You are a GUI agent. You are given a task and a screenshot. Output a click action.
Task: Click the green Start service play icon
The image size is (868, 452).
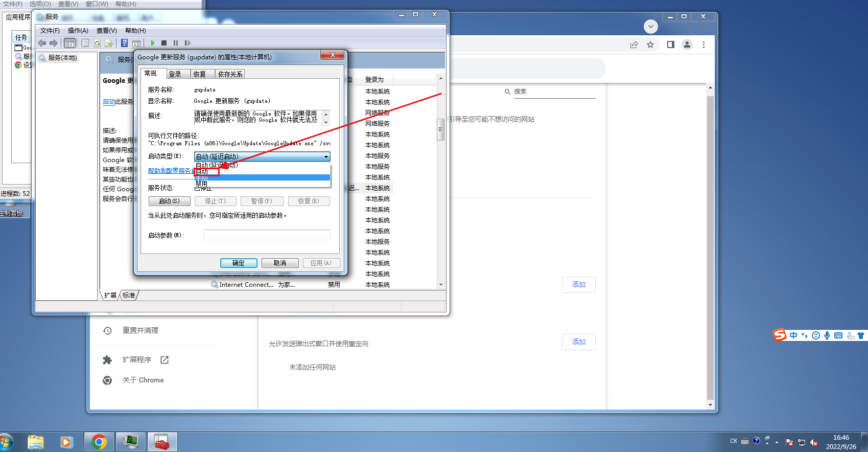[152, 43]
